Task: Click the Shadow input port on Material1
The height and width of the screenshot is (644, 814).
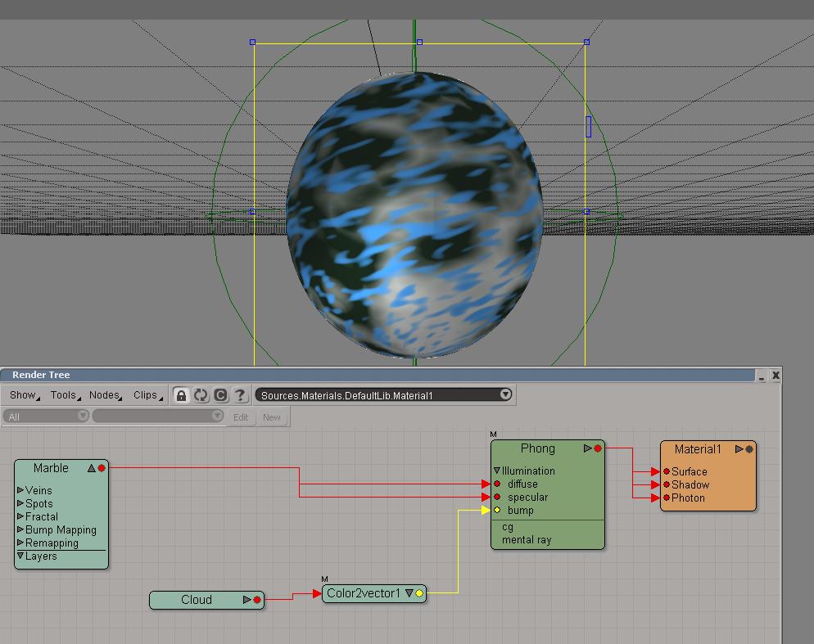Action: 667,484
